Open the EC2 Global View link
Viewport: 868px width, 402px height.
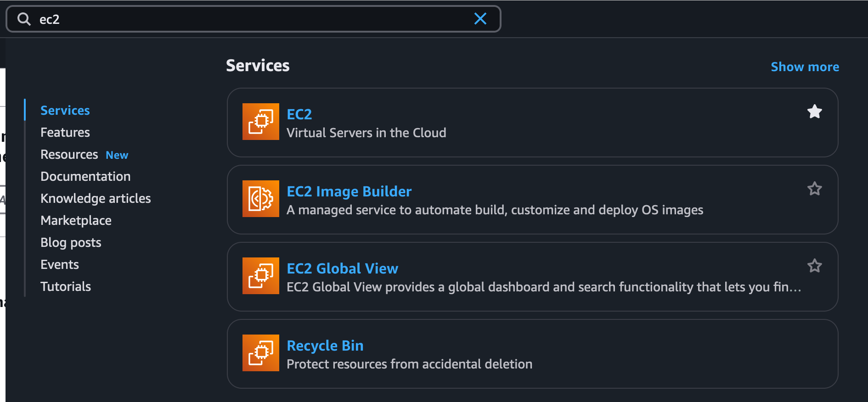342,268
